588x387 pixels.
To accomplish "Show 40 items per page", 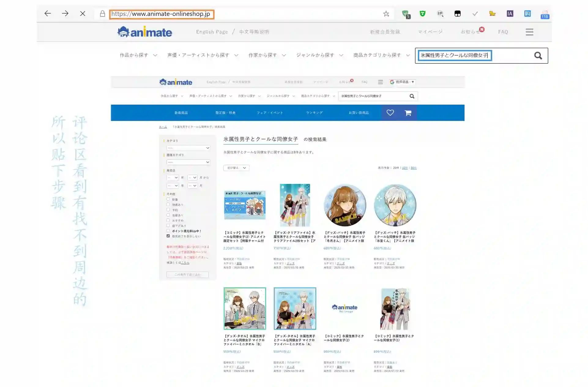I will [404, 168].
